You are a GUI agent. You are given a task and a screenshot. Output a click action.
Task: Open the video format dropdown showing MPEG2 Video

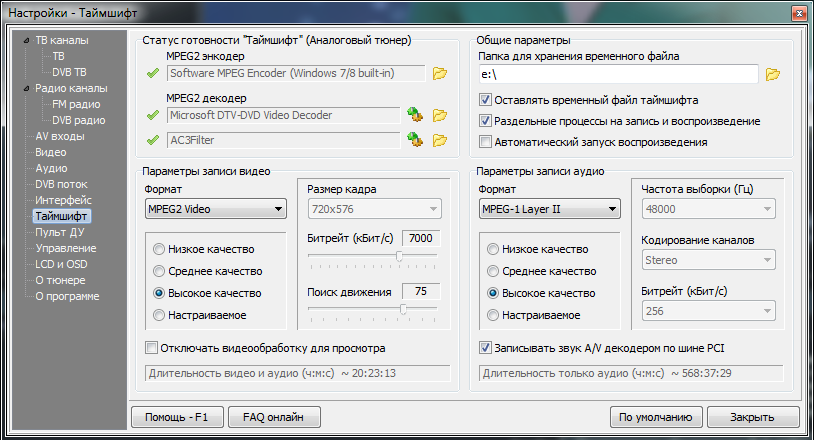point(215,209)
